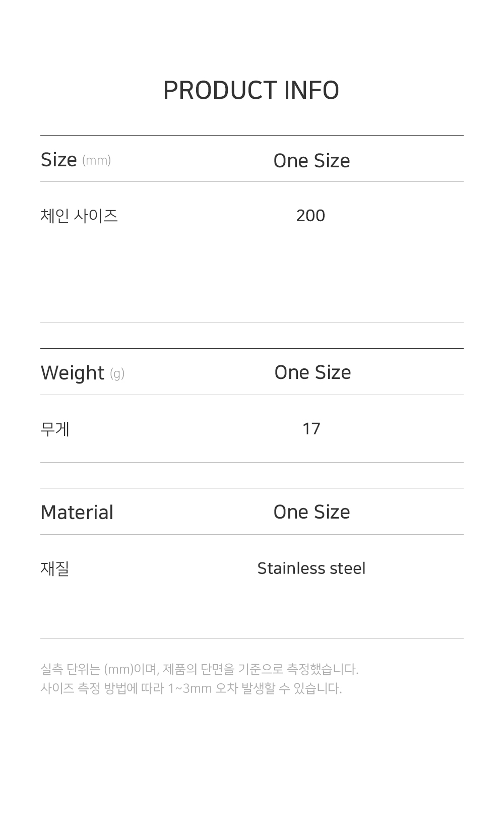This screenshot has width=504, height=830.
Task: Select the weight value 17
Action: tap(311, 429)
